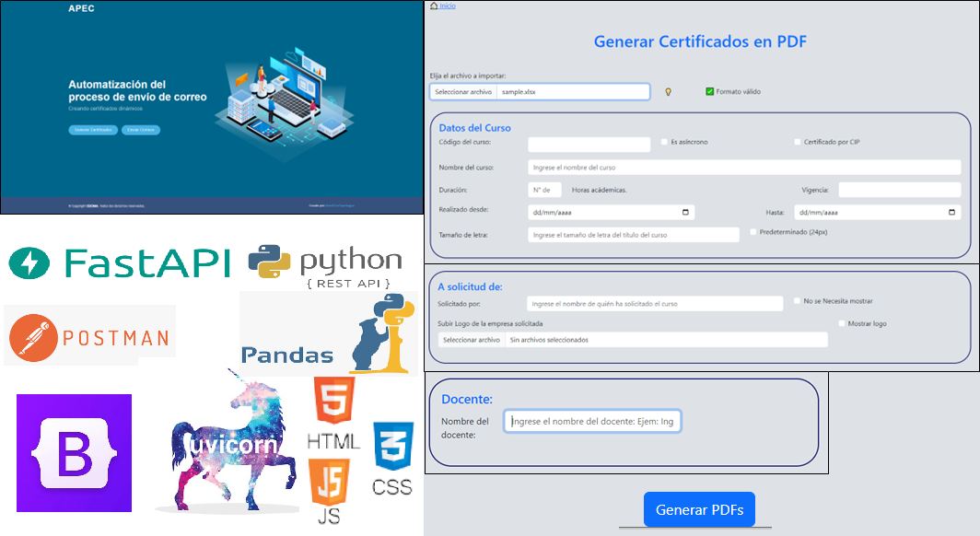Image resolution: width=980 pixels, height=536 pixels.
Task: Open the Realizado desde date picker
Action: click(x=683, y=212)
